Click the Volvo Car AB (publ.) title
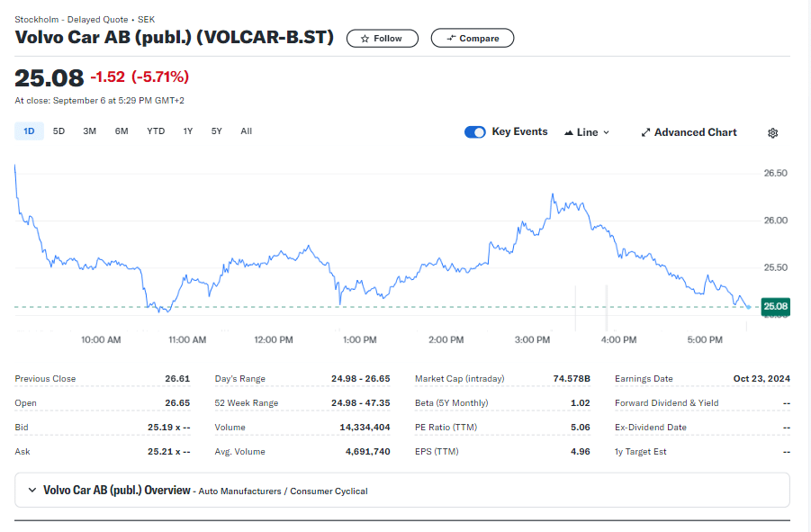The image size is (811, 532). click(175, 37)
